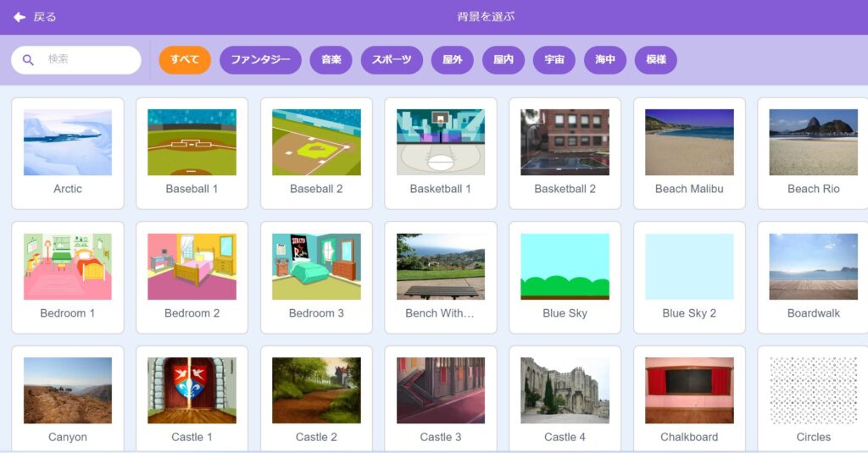Click the 'Chalkboard' label text
This screenshot has width=868, height=453.
pos(689,437)
